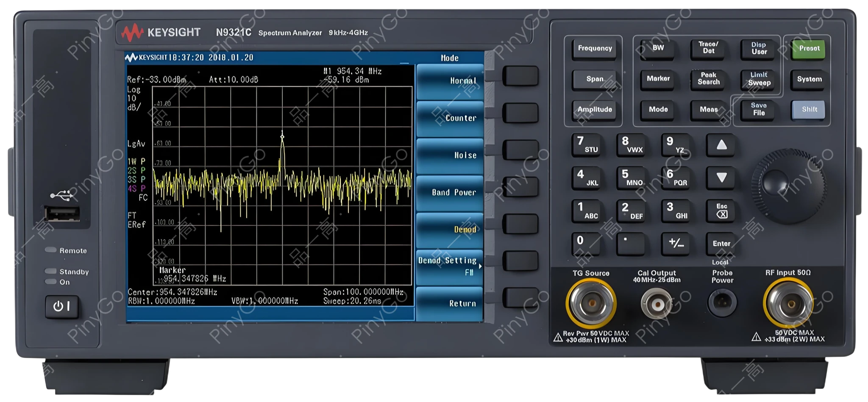Screen dimensions: 868x402
Task: Expand Demod Setting FM submenu
Action: pyautogui.click(x=449, y=265)
